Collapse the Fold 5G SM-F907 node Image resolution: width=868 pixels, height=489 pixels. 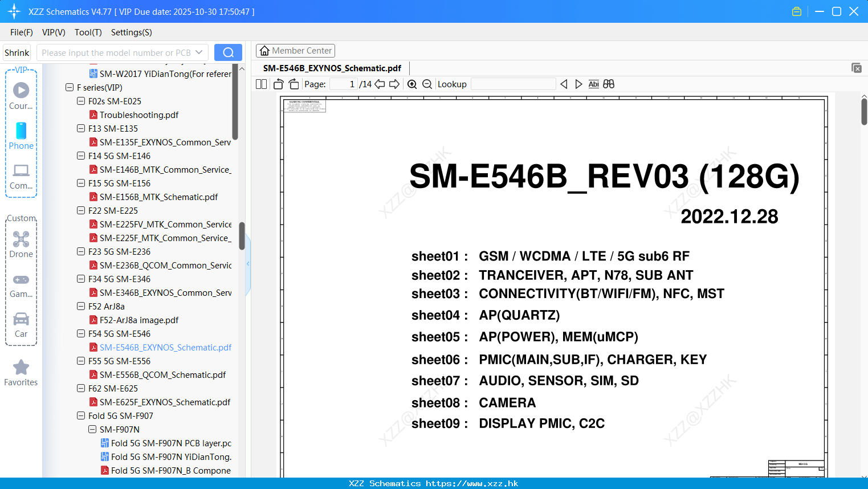81,415
